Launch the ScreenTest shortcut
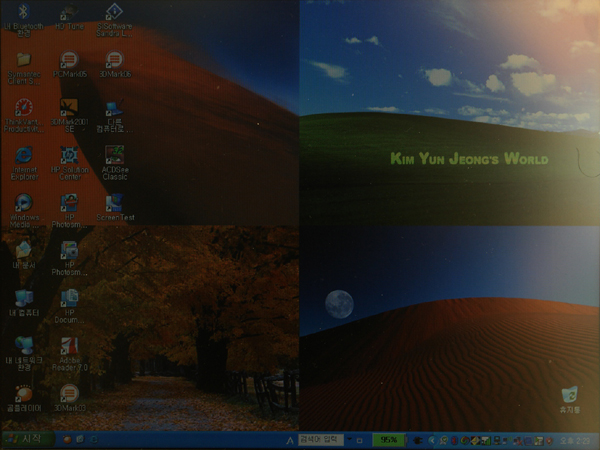Screen dimensions: 600x450 [x=114, y=207]
